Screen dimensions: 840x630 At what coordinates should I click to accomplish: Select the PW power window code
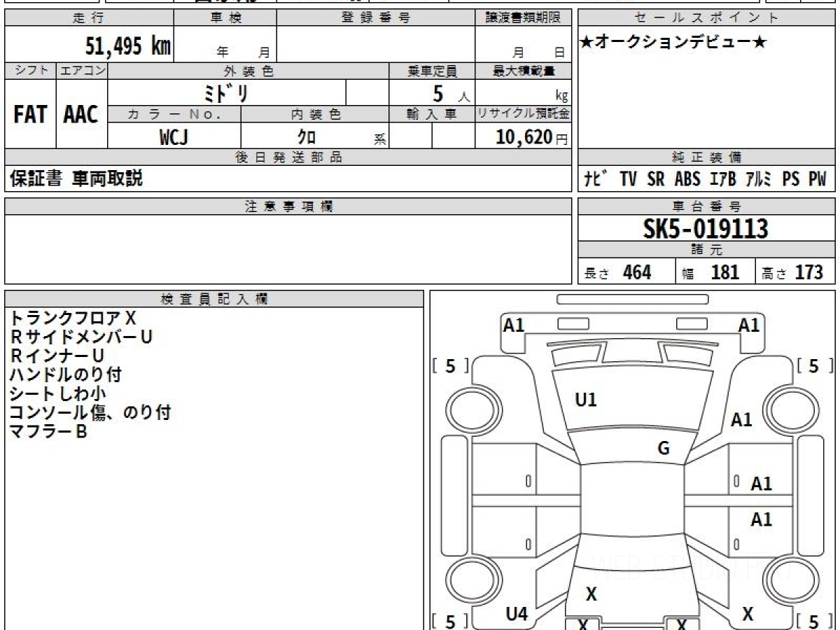coord(818,179)
